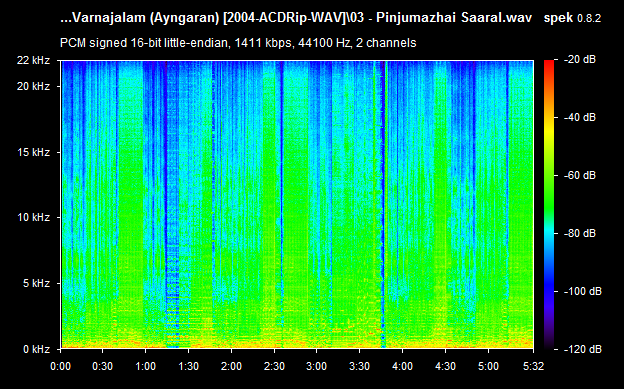Click the PCM signed 16-bit codec info line
The height and width of the screenshot is (389, 624).
click(x=238, y=43)
